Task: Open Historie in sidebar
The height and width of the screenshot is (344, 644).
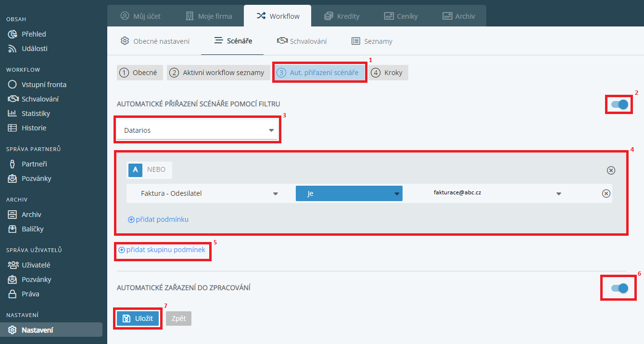Action: [x=34, y=128]
